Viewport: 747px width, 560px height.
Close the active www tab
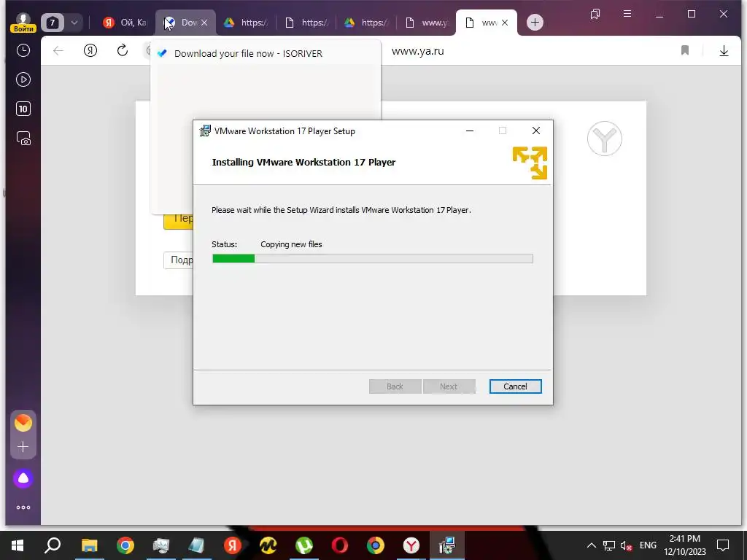click(x=505, y=23)
